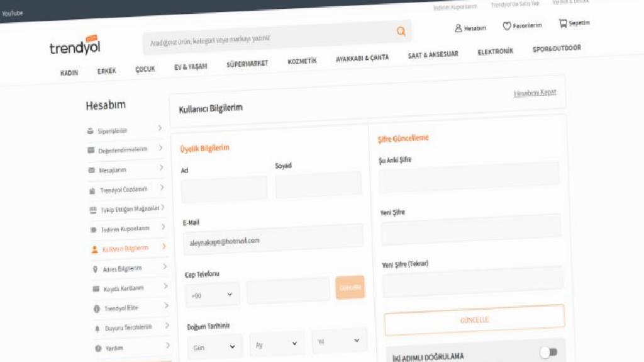
Task: Open the SAAT & AKSESUAR category menu
Action: (433, 55)
